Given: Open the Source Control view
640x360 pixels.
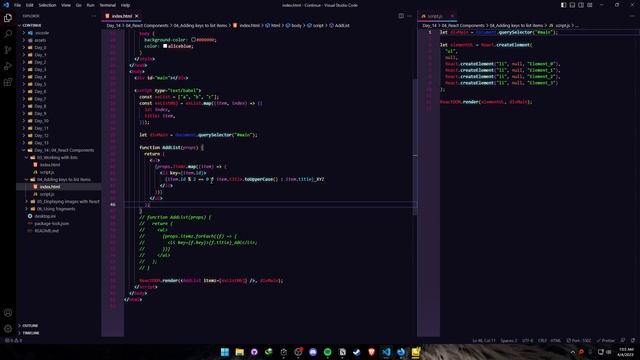Looking at the screenshot, I should [8, 50].
